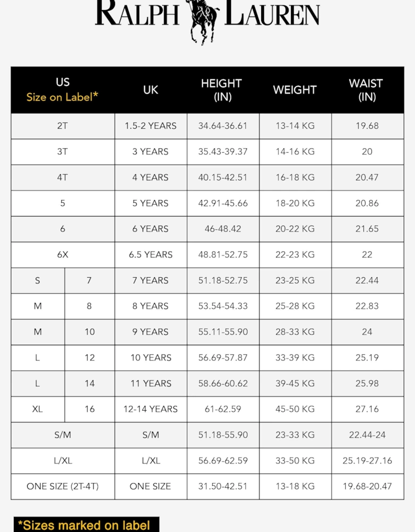
Task: Select the 6X size row label
Action: click(x=63, y=255)
